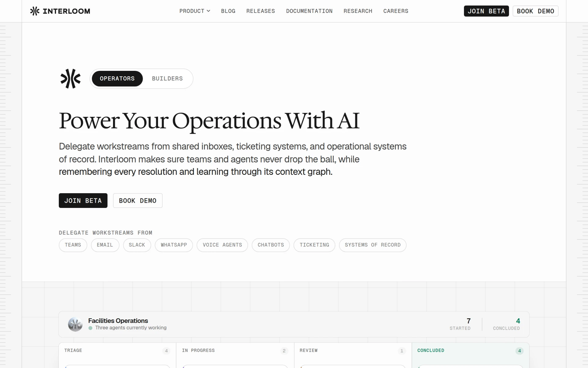Screen dimensions: 588x368
Task: Open the Blog page
Action: pyautogui.click(x=228, y=11)
